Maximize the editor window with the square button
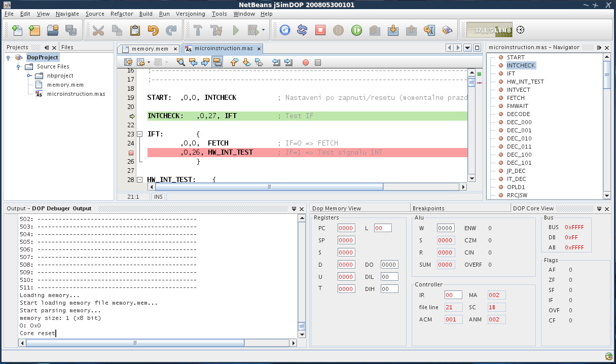Screen dimensions: 616x364 point(478,48)
